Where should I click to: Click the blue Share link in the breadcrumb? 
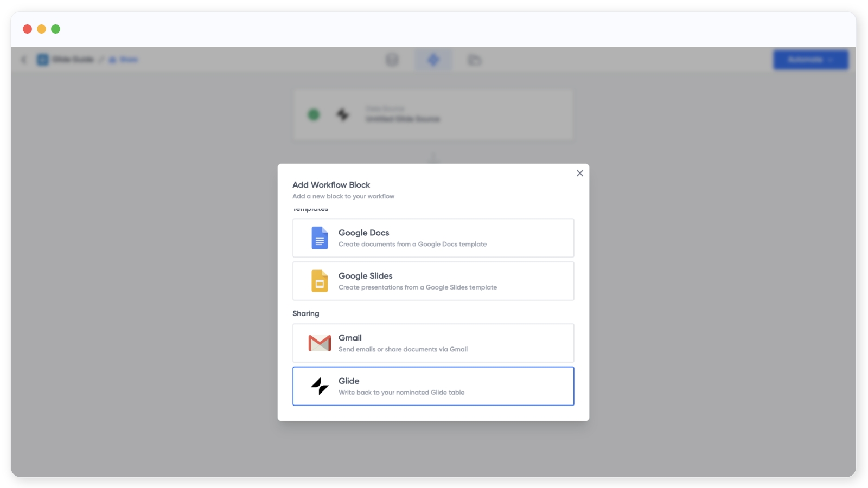(x=124, y=60)
